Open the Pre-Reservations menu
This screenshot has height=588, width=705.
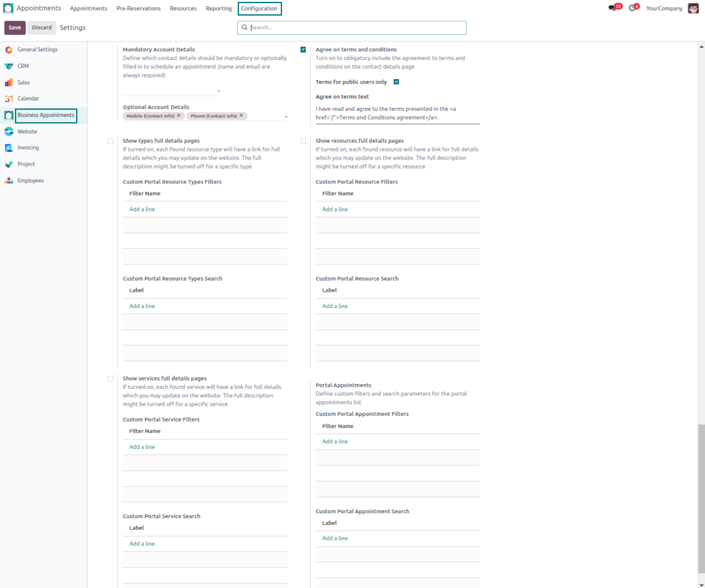(x=139, y=9)
